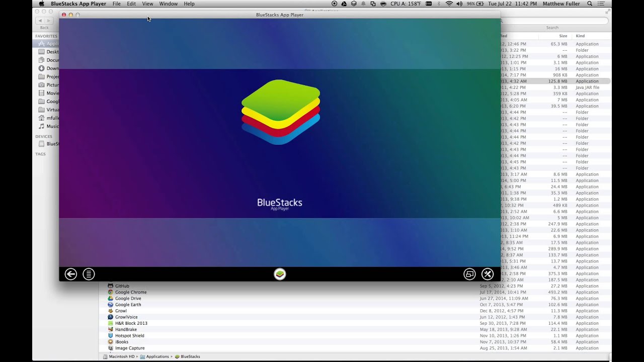
Task: Open the Apple menu
Action: point(42,4)
